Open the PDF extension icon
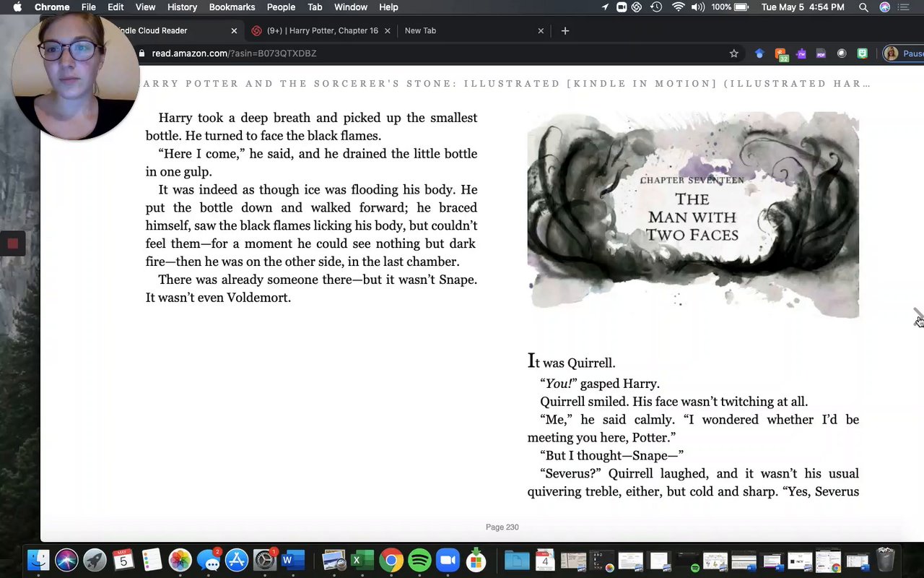Screen dimensions: 924x578 click(821, 53)
